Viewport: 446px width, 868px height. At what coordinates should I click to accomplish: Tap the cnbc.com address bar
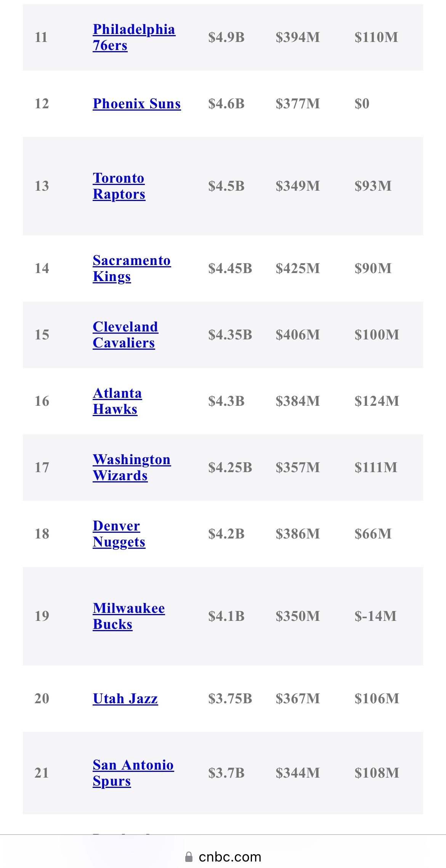(x=230, y=857)
